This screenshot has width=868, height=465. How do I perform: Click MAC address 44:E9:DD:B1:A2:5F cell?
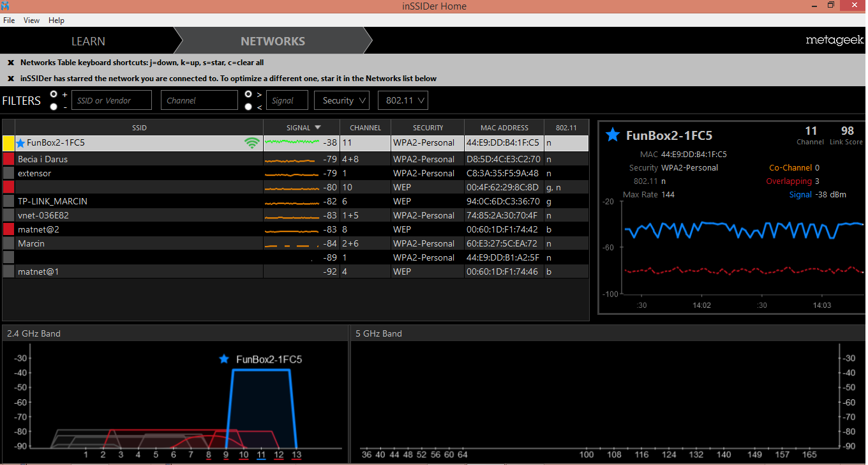coord(504,257)
